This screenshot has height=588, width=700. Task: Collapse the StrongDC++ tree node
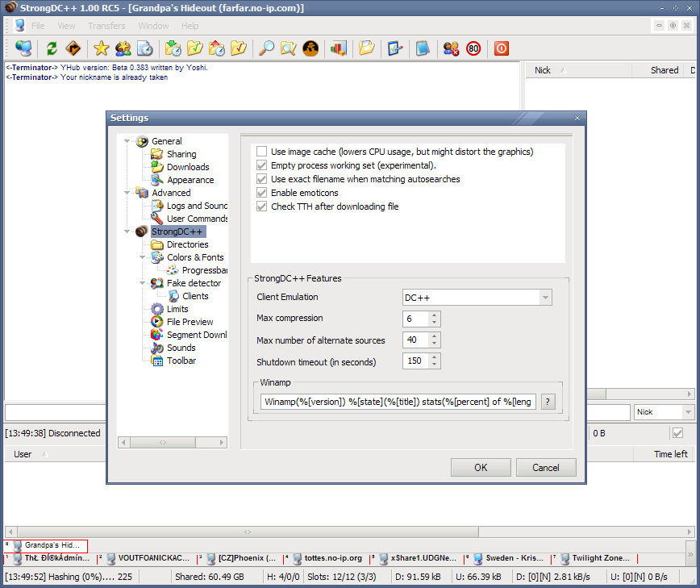point(127,231)
